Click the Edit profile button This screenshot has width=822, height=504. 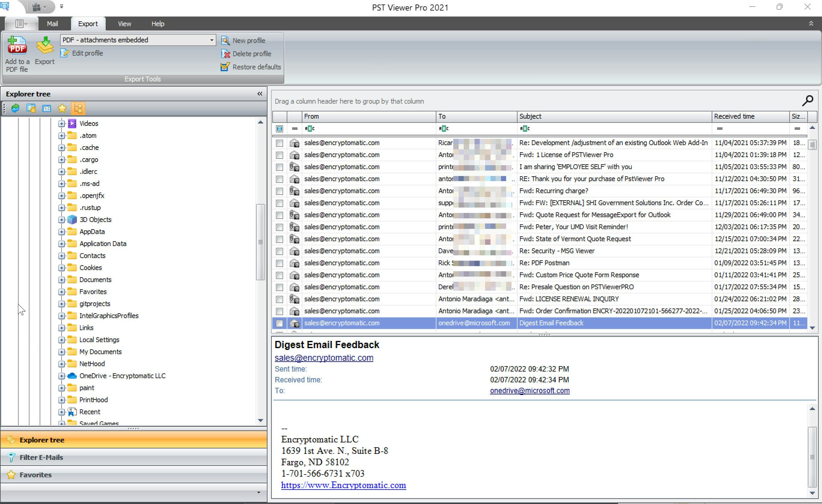click(82, 53)
